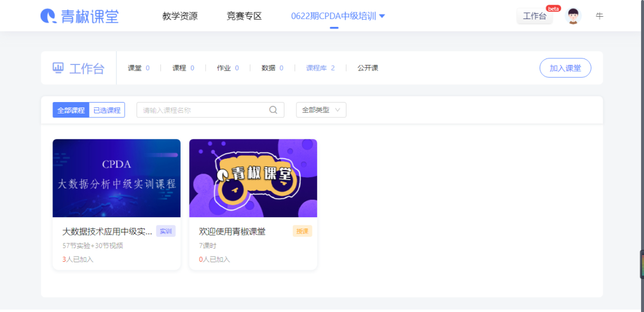Image resolution: width=644 pixels, height=312 pixels.
Task: Click the 工作台 button in the header
Action: pyautogui.click(x=534, y=16)
